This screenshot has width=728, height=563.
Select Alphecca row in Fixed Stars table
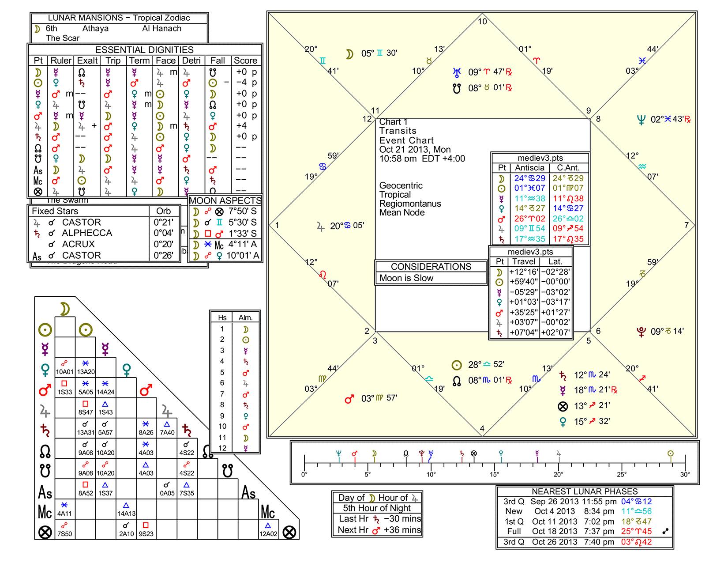(87, 233)
